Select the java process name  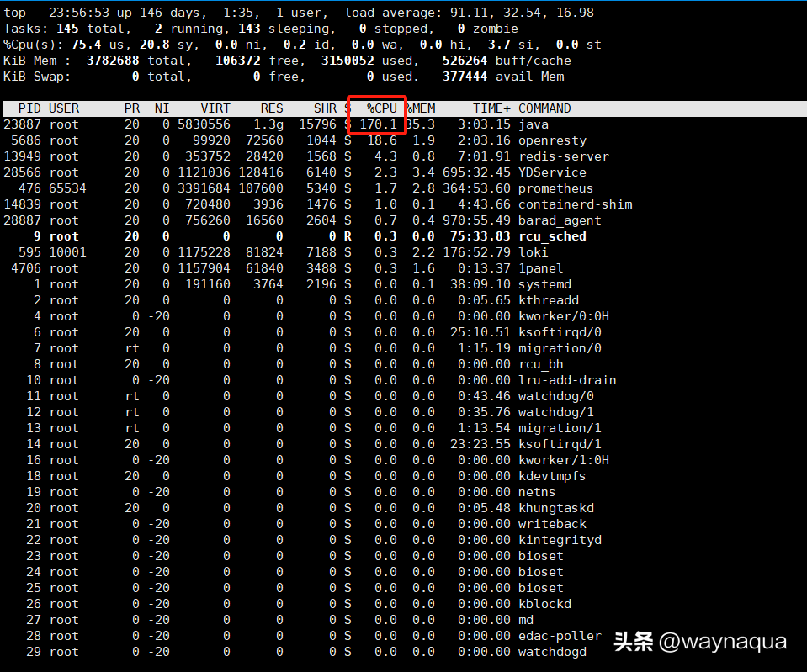(534, 124)
